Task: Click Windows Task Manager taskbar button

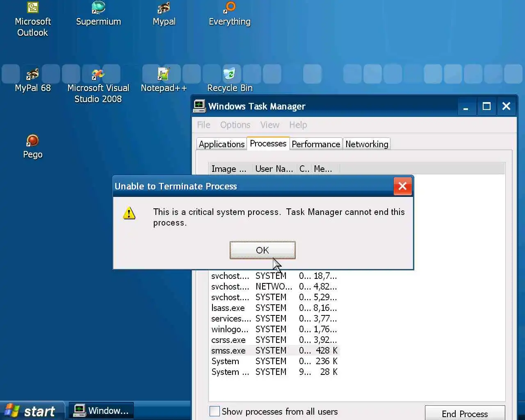Action: point(101,411)
